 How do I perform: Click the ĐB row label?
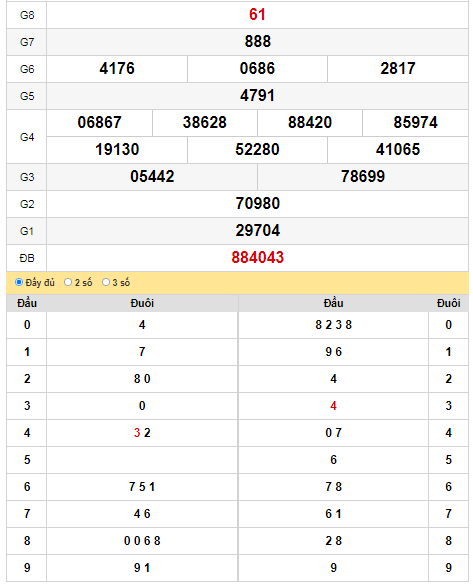click(27, 258)
